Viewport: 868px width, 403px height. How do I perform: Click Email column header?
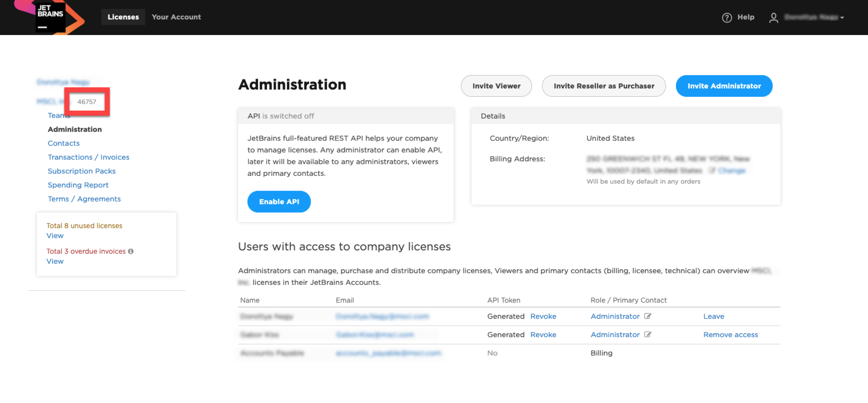[345, 300]
